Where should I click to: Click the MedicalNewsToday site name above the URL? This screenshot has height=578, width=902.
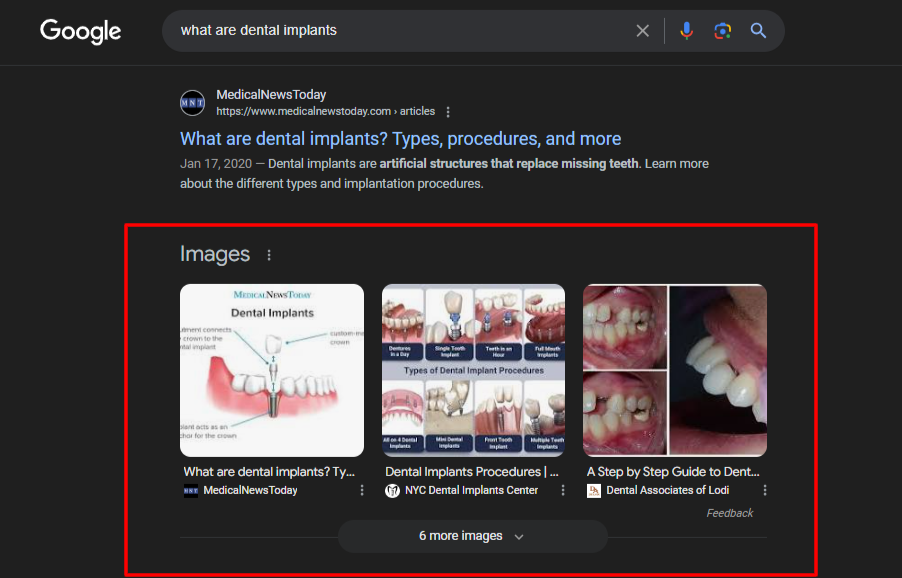click(271, 94)
